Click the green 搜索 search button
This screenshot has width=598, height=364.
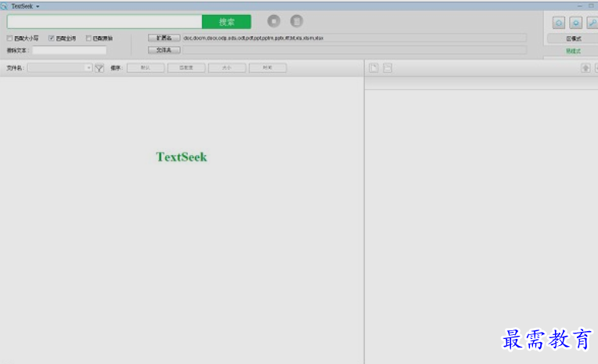coord(226,22)
